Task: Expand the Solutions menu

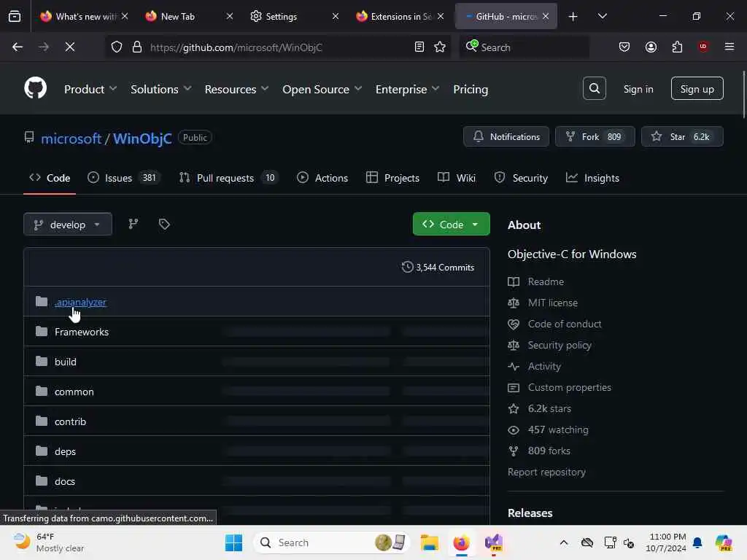Action: coord(161,89)
